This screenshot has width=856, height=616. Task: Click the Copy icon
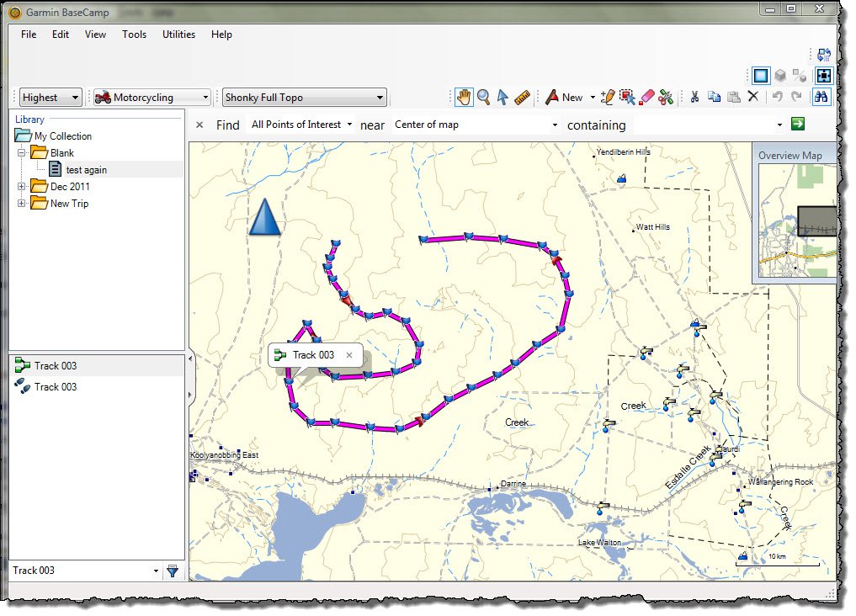[x=714, y=97]
